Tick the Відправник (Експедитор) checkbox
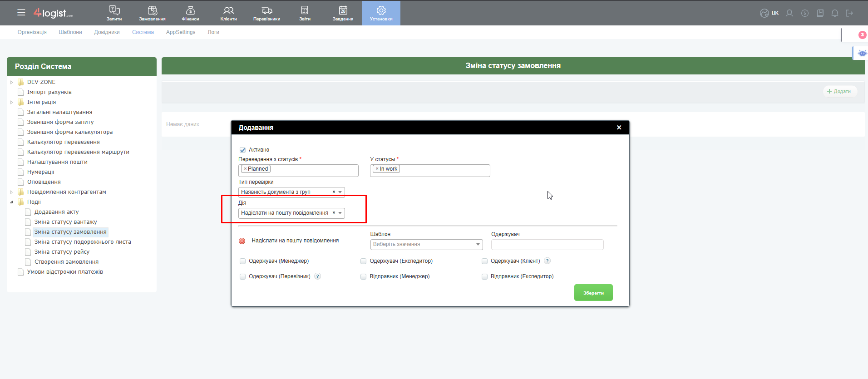868x379 pixels. click(x=484, y=276)
